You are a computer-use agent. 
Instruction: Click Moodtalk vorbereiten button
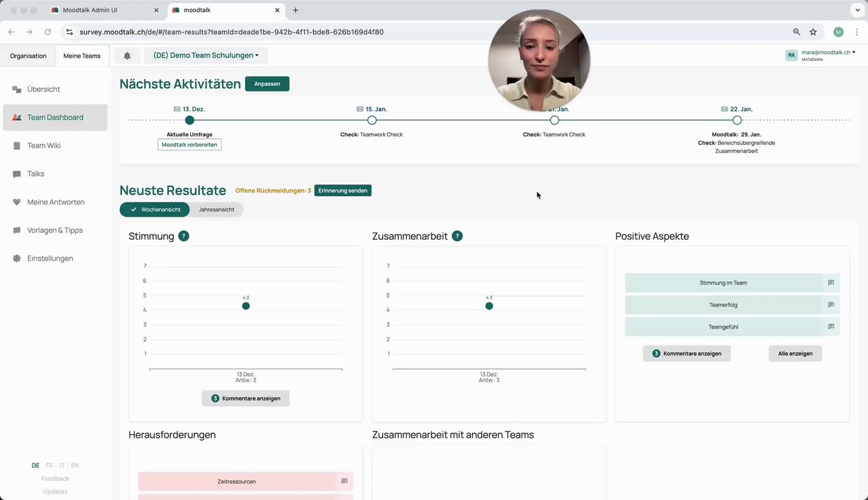coord(189,145)
